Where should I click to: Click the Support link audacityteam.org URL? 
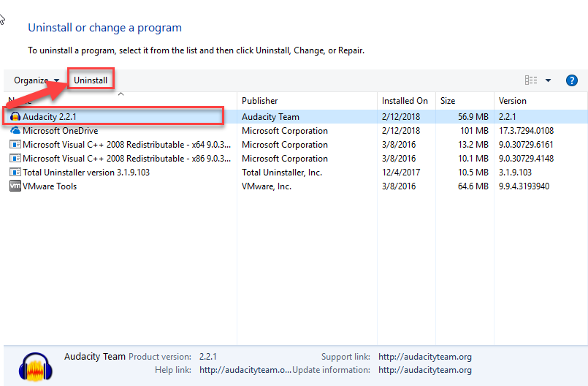pyautogui.click(x=425, y=357)
